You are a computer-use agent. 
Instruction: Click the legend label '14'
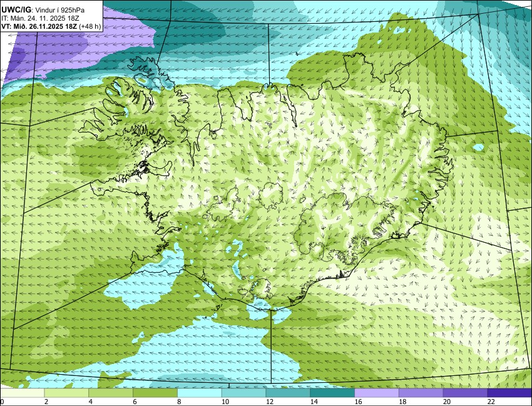click(x=314, y=402)
